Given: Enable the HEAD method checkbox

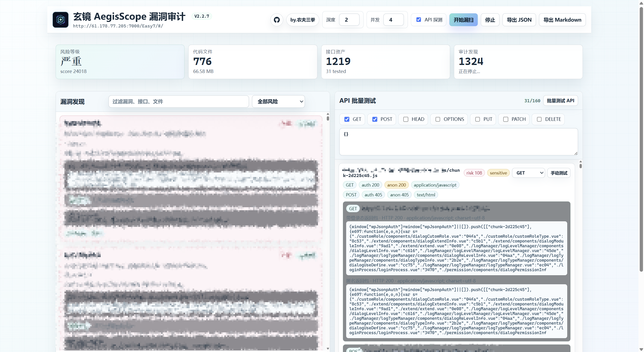Looking at the screenshot, I should [406, 119].
